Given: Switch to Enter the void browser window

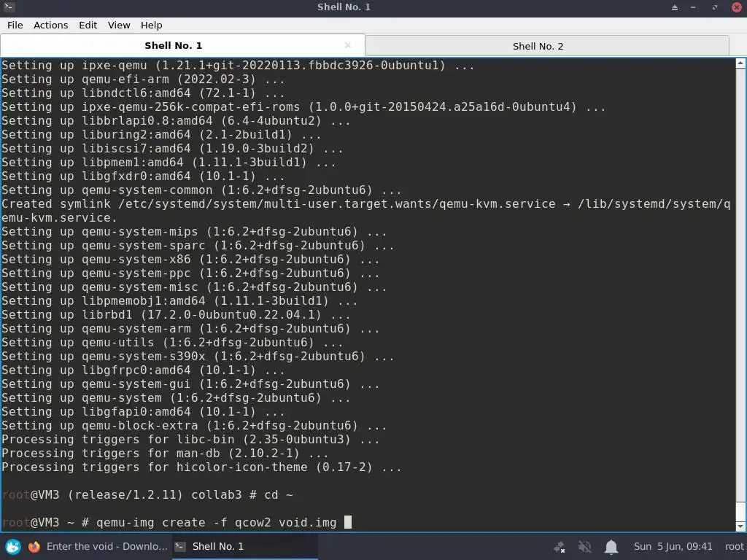Looking at the screenshot, I should pyautogui.click(x=98, y=547).
